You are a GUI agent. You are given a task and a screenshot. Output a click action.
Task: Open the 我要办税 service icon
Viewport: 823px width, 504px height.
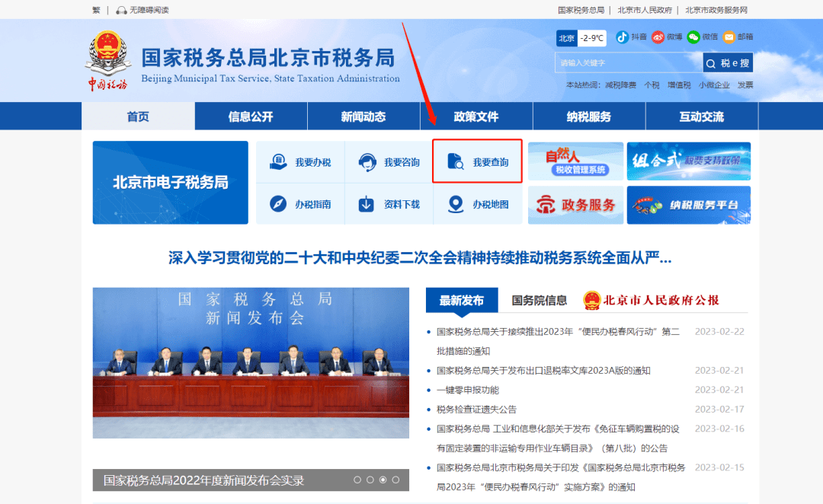pyautogui.click(x=301, y=161)
